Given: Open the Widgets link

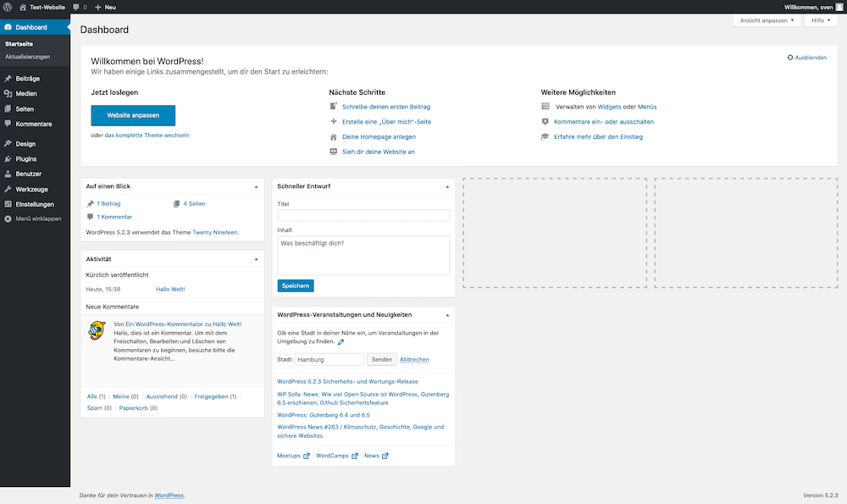Looking at the screenshot, I should tap(609, 107).
